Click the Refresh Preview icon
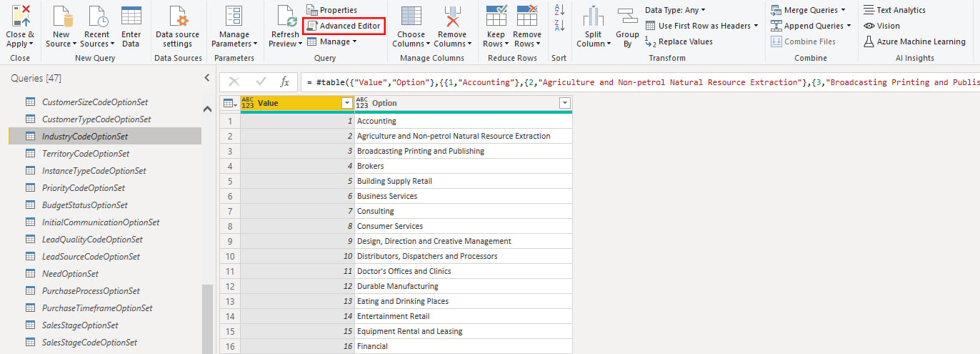Screen dimensions: 980x354 coord(285,16)
